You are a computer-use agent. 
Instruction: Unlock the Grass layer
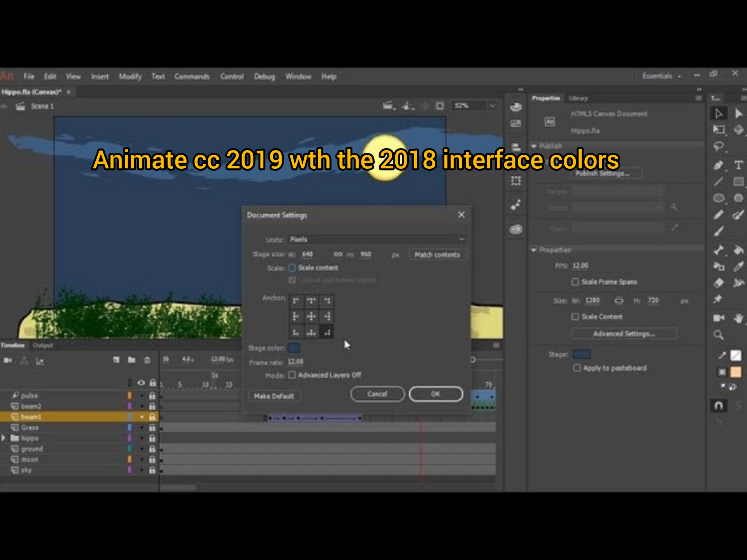coord(152,427)
